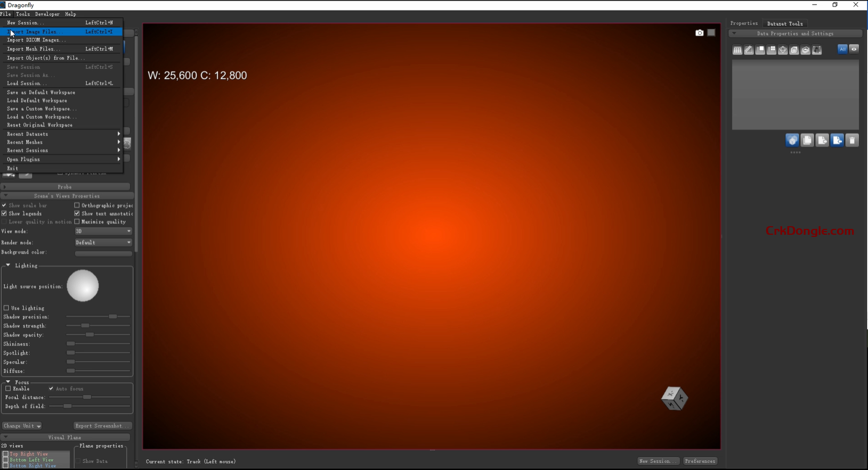The image size is (868, 470).
Task: Click the New Session button in status bar
Action: 658,461
